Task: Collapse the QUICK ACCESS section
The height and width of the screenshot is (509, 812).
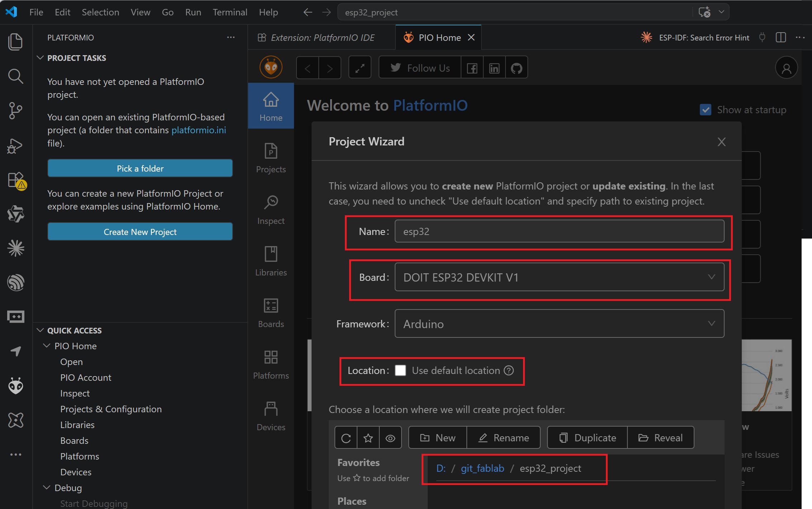Action: point(74,330)
